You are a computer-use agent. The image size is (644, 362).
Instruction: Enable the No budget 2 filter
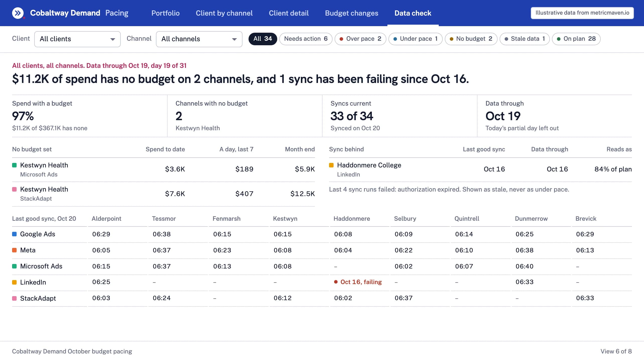click(471, 39)
